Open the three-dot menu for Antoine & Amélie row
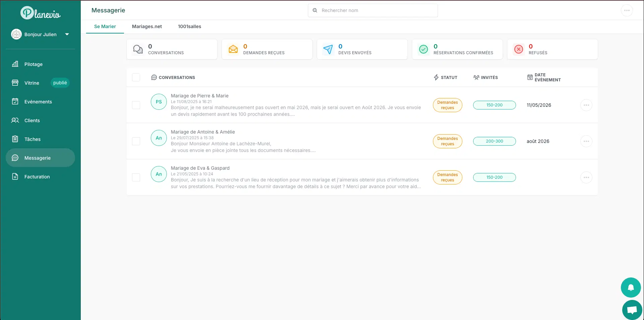Viewport: 644px width, 320px height. [x=586, y=141]
